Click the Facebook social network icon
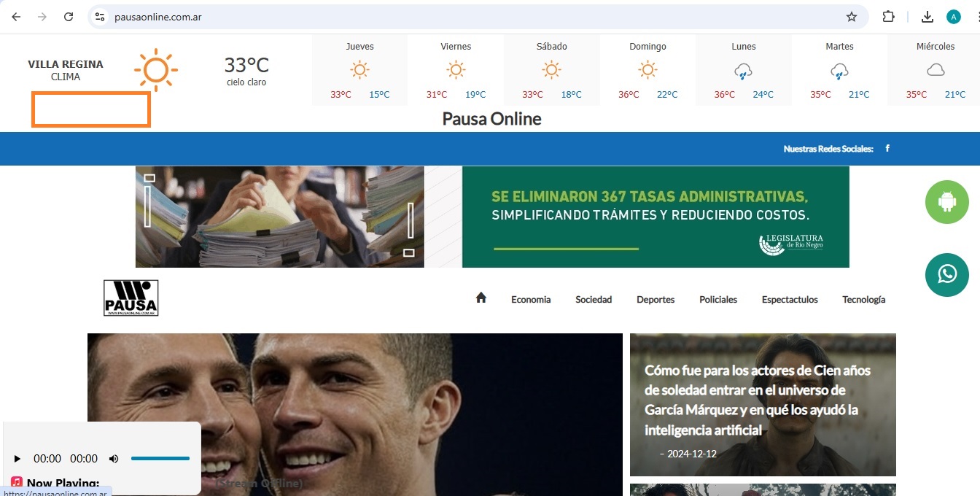Screen dimensions: 980x496 pyautogui.click(x=887, y=149)
